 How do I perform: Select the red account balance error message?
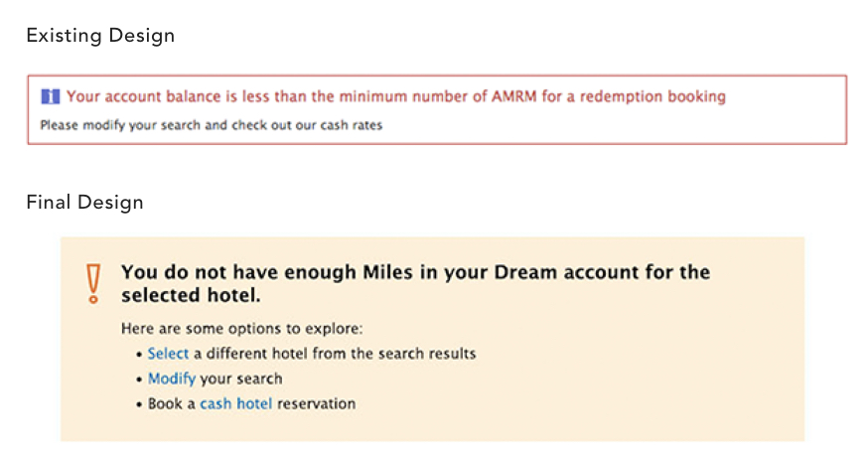click(396, 96)
